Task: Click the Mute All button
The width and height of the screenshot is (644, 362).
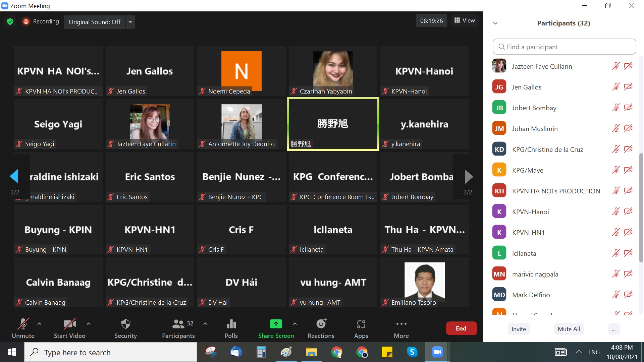Action: [x=569, y=329]
